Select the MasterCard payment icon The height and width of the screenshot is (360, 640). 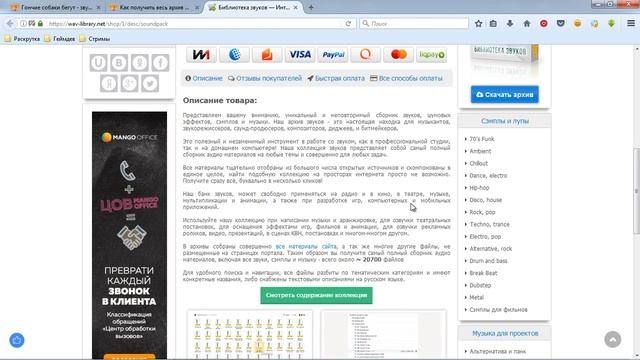tap(399, 54)
